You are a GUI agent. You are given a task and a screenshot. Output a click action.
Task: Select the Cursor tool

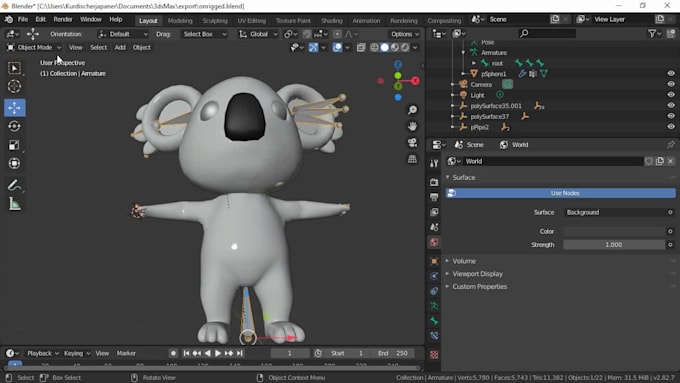[x=14, y=86]
